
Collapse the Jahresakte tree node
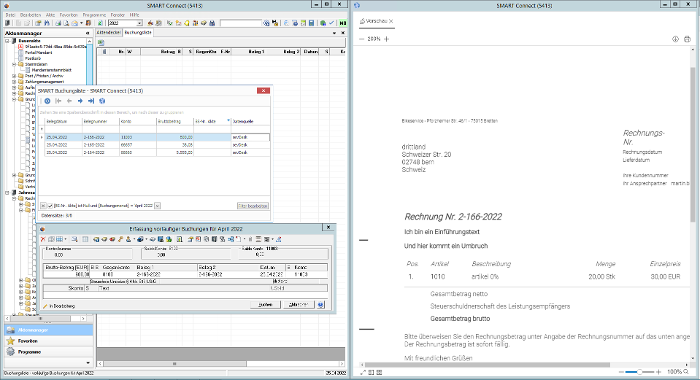(x=8, y=192)
